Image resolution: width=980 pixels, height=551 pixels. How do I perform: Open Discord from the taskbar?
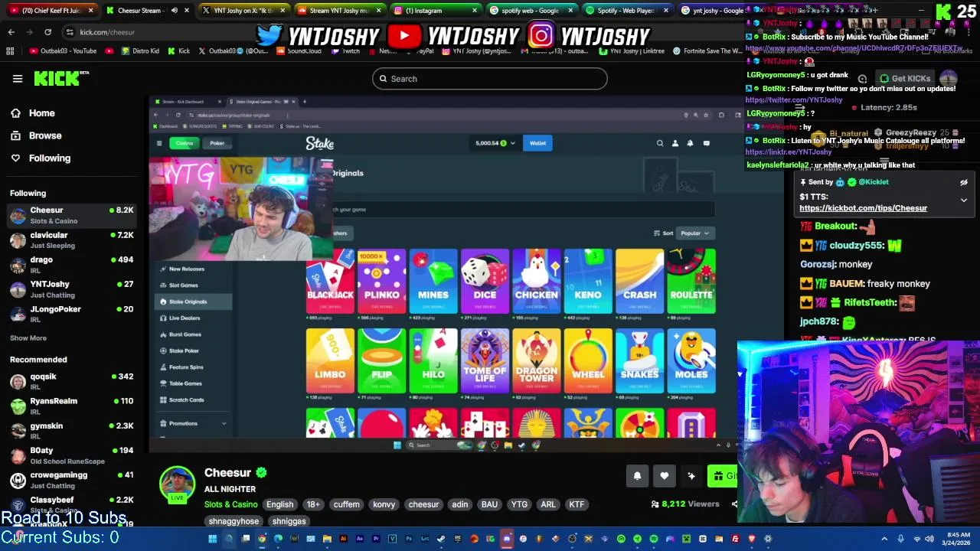tap(507, 539)
